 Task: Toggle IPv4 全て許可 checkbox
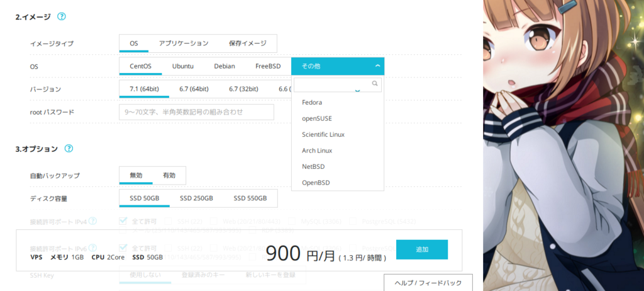coord(123,221)
